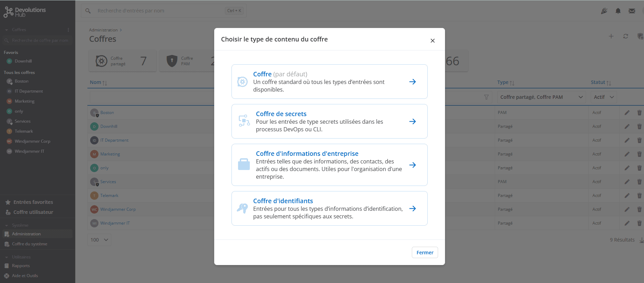
Task: Refresh the Coffres list
Action: [x=626, y=36]
